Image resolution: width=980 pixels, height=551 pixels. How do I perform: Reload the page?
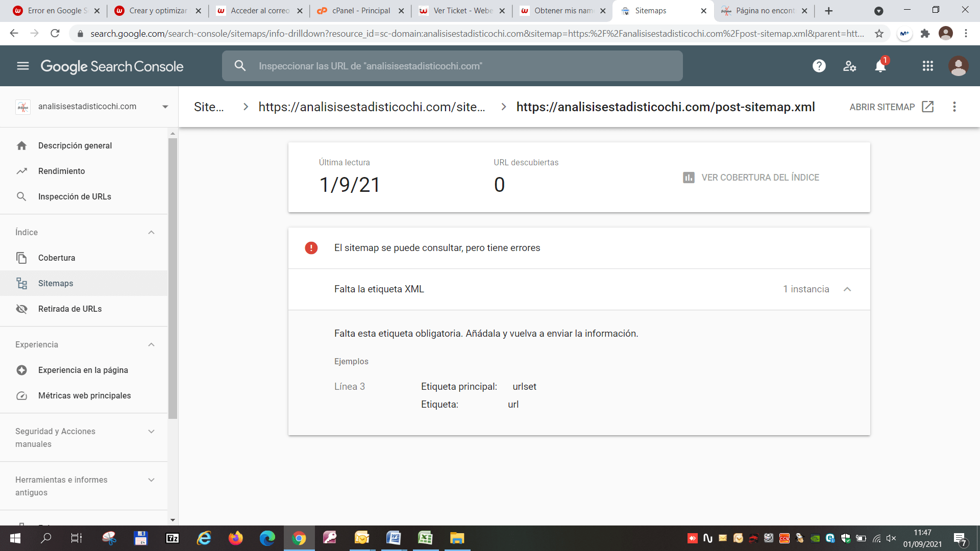[55, 34]
